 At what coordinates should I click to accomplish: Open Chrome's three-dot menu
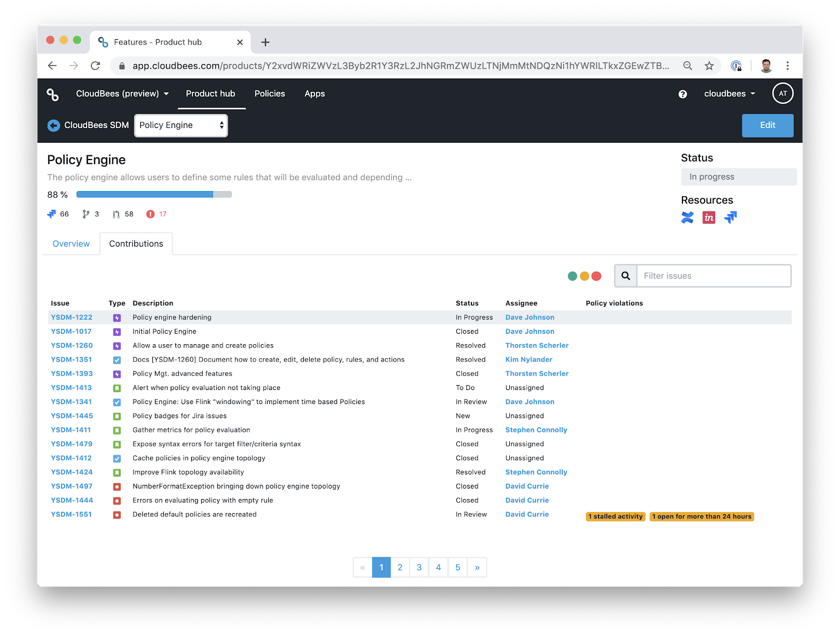787,66
